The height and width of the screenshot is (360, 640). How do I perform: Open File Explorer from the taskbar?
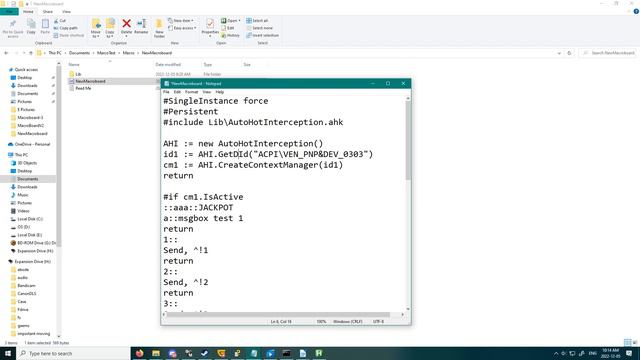click(x=156, y=353)
